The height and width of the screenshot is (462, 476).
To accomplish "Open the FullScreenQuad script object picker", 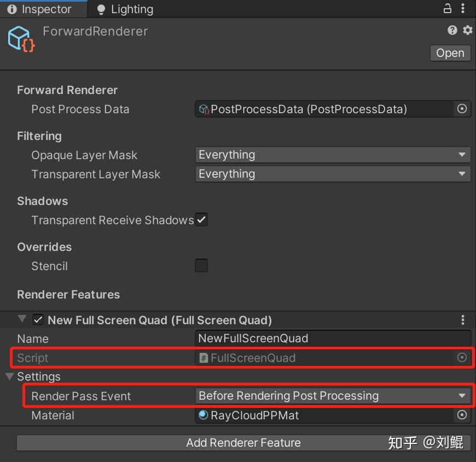I will point(461,358).
